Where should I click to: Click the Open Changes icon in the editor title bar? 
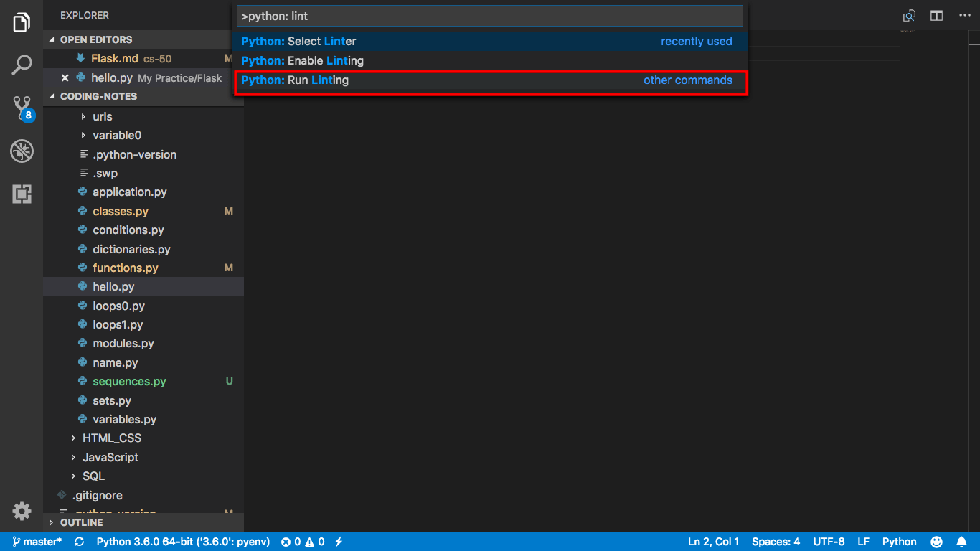[909, 16]
